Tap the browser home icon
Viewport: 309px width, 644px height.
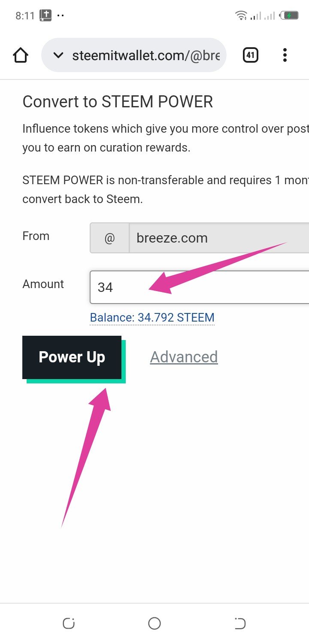[21, 55]
